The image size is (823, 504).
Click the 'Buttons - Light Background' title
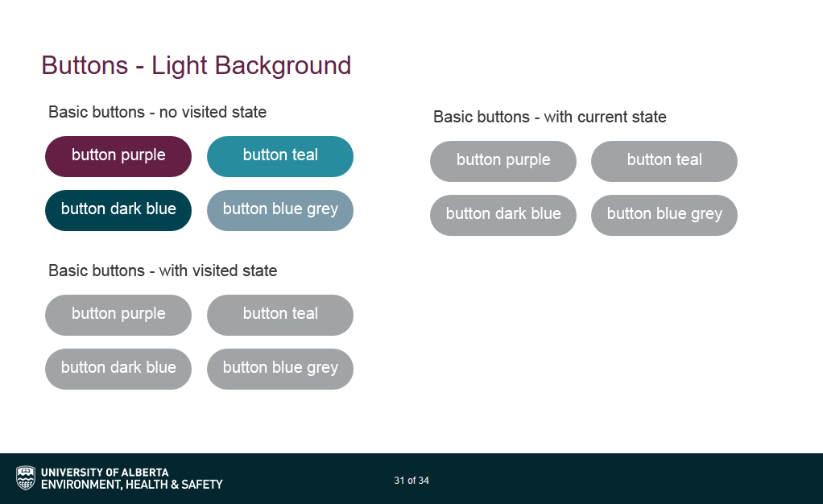[x=196, y=66]
